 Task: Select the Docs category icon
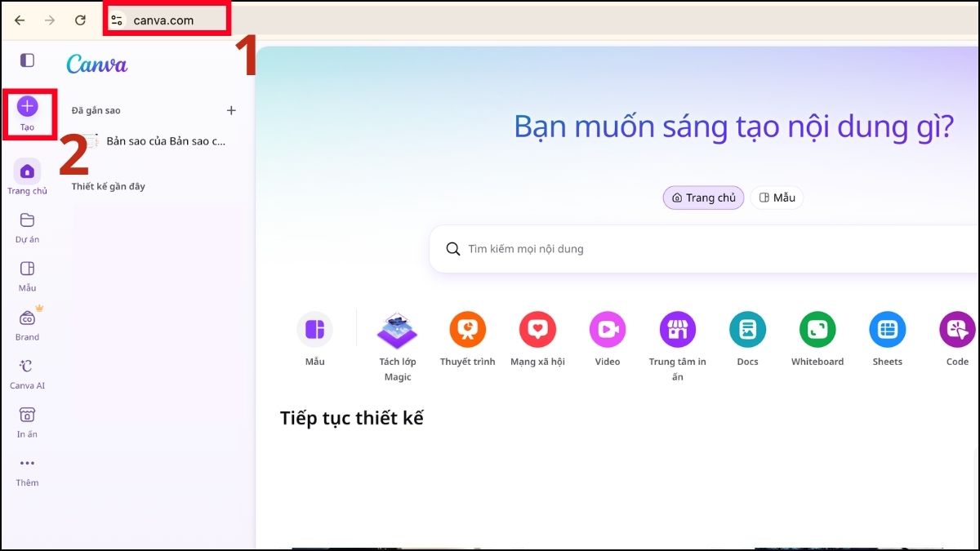(x=747, y=330)
